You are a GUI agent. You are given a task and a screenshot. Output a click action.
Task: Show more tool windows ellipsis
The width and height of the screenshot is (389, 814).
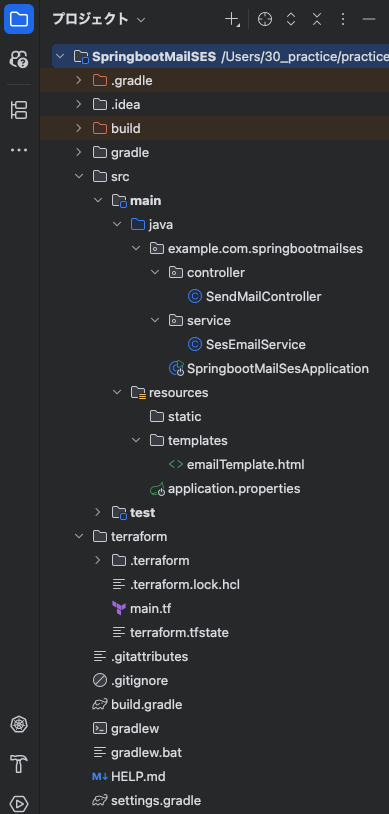pos(19,150)
